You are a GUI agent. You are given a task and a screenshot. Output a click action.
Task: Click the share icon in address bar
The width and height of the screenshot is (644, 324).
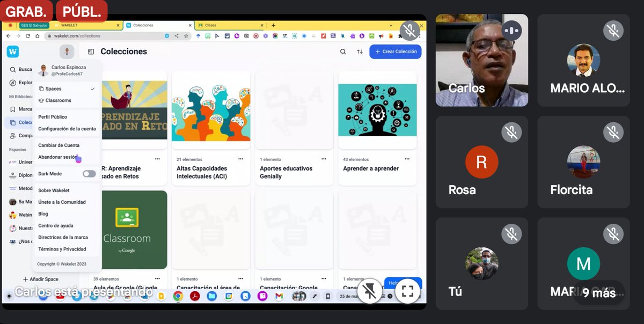177,36
